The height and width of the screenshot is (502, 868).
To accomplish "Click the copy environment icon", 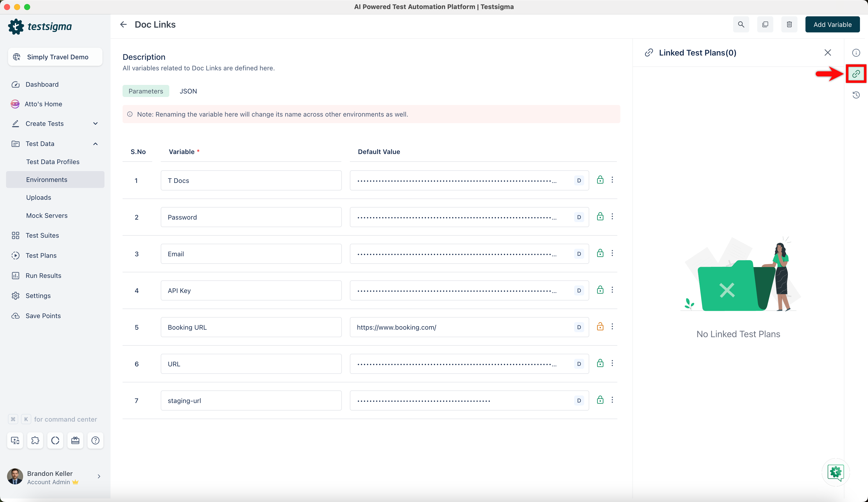I will [x=765, y=24].
